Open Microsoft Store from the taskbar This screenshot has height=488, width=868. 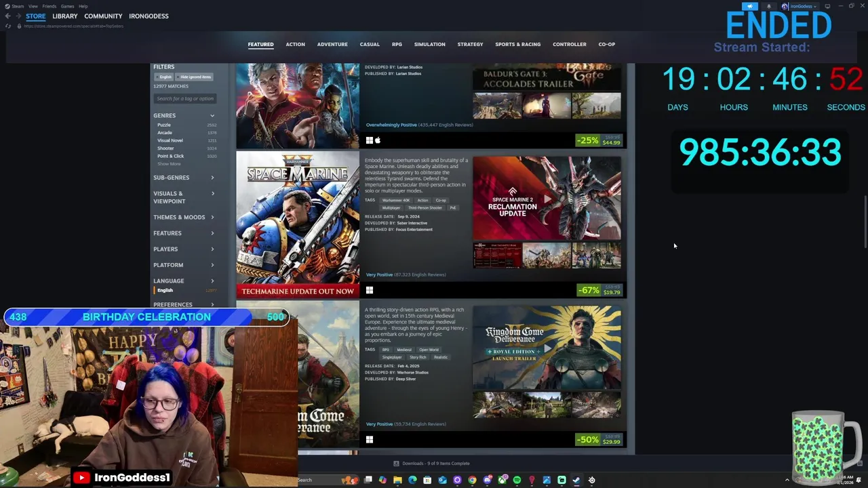pyautogui.click(x=427, y=480)
